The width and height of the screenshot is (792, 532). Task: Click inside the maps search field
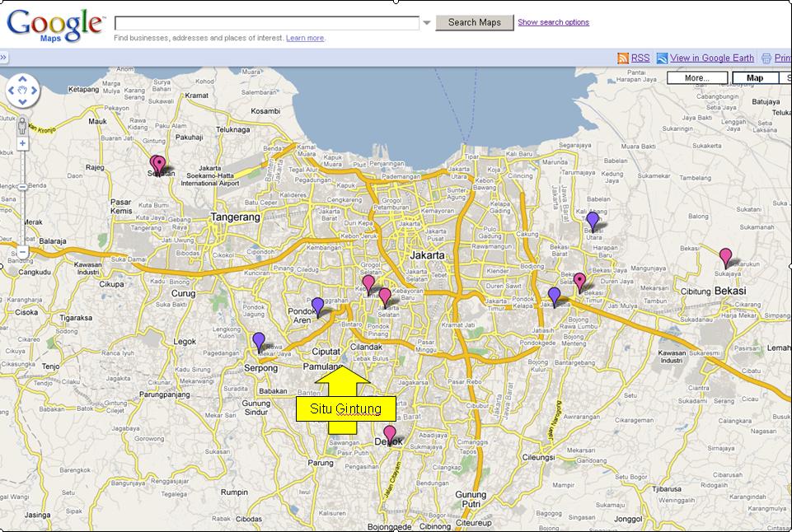point(267,23)
